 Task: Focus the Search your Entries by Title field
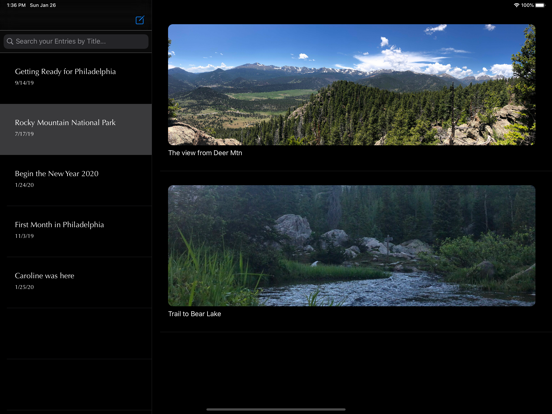(76, 42)
